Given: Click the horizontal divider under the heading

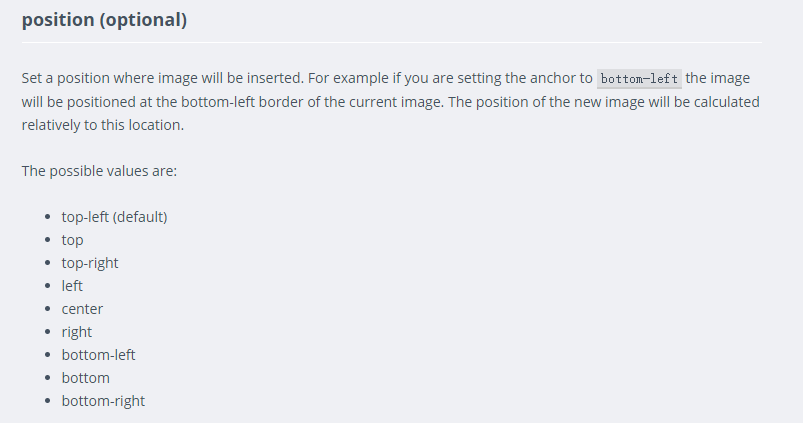Looking at the screenshot, I should (392, 43).
